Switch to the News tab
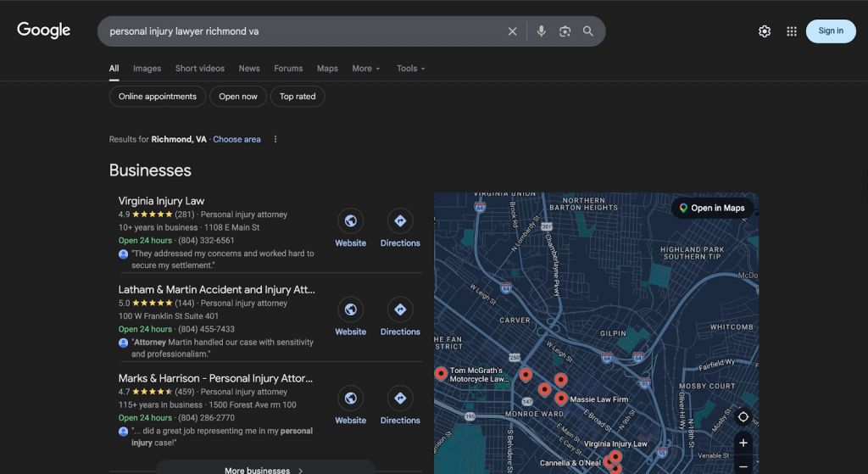The width and height of the screenshot is (868, 474). (249, 69)
